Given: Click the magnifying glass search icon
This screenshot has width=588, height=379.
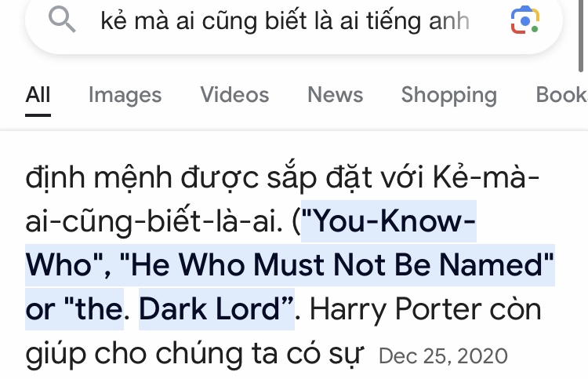Looking at the screenshot, I should coord(62,20).
